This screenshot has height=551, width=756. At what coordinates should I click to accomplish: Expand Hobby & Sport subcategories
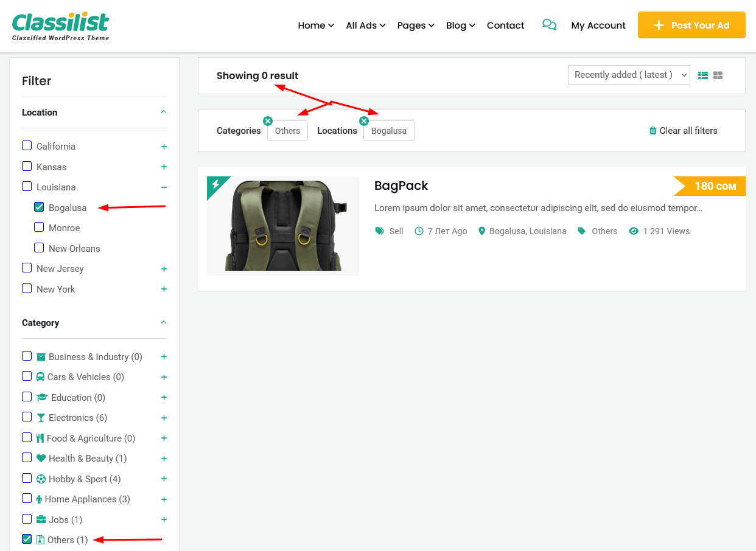click(x=164, y=479)
